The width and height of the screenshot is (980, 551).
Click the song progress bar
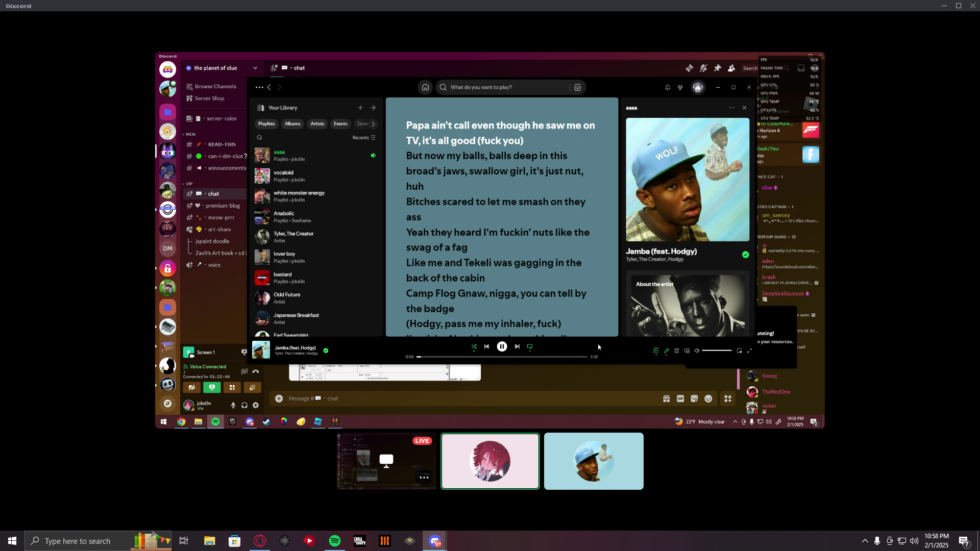(x=503, y=357)
